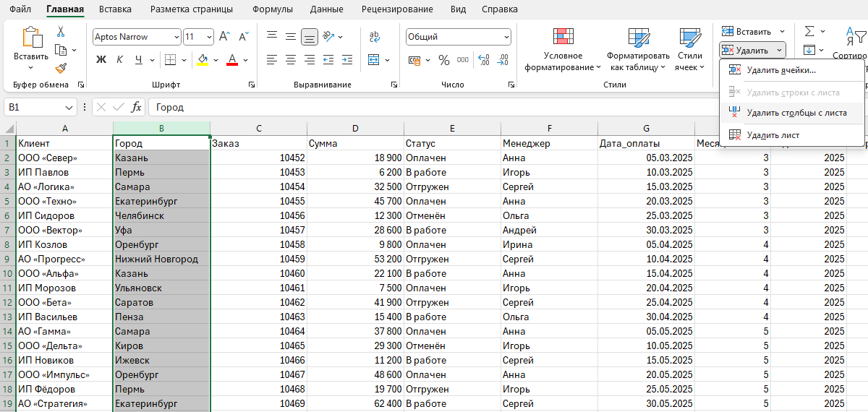Apply the yellow fill color swatch
868x412 pixels.
click(203, 60)
